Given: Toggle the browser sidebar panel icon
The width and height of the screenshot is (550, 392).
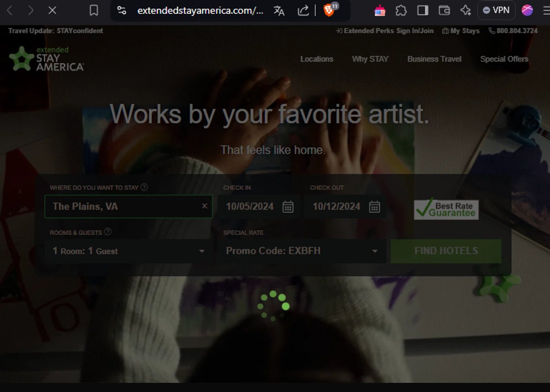Looking at the screenshot, I should point(423,10).
